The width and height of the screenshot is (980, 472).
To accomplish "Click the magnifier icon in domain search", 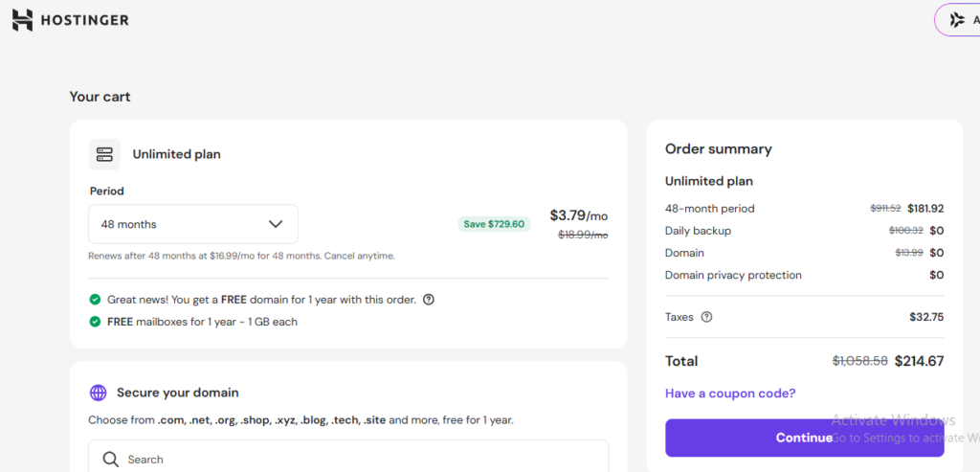I will click(x=111, y=460).
